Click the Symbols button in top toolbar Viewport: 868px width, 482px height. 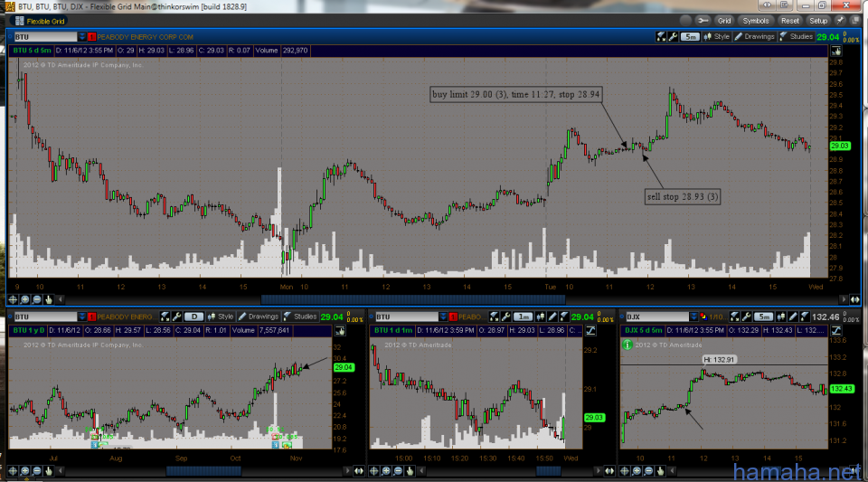tap(755, 20)
